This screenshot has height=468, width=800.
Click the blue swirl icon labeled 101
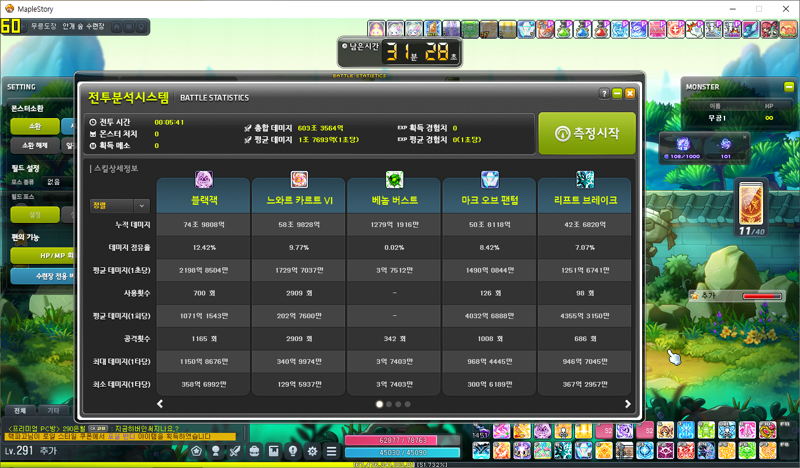point(726,144)
